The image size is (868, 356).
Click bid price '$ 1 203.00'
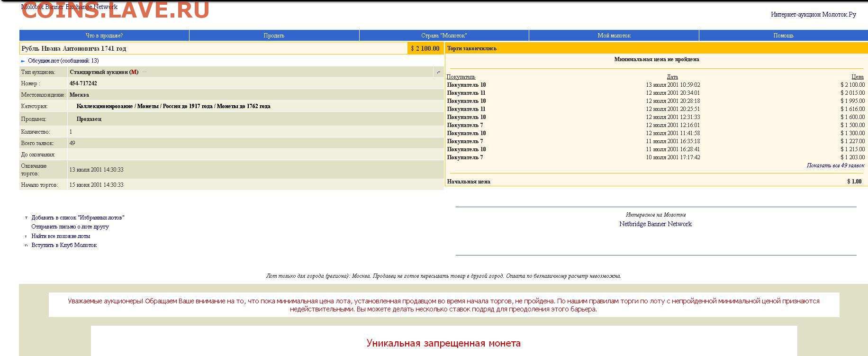coord(852,157)
